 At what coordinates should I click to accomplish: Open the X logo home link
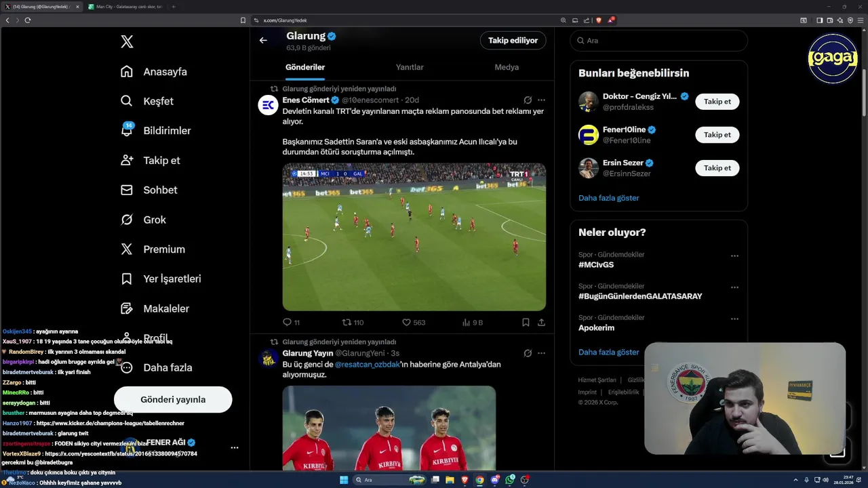(x=127, y=42)
